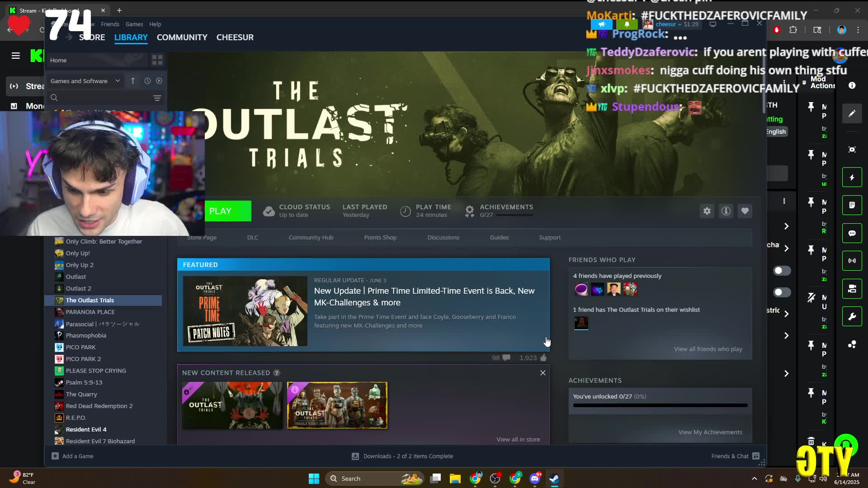Open the Help menu in Steam
This screenshot has height=488, width=868.
coord(155,24)
